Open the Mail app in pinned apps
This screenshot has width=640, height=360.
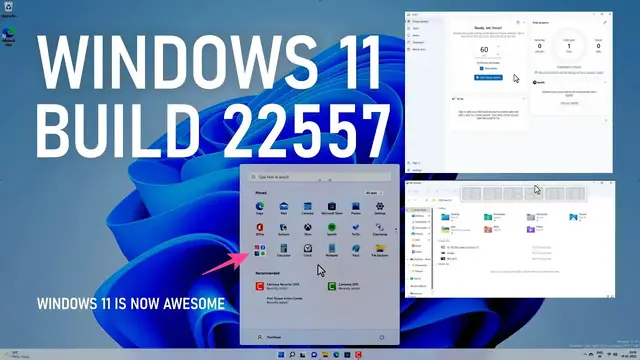[x=283, y=208]
